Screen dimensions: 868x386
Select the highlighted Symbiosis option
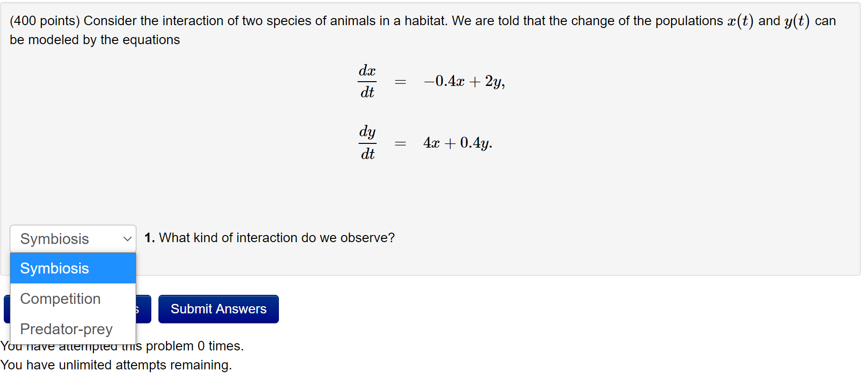point(73,268)
